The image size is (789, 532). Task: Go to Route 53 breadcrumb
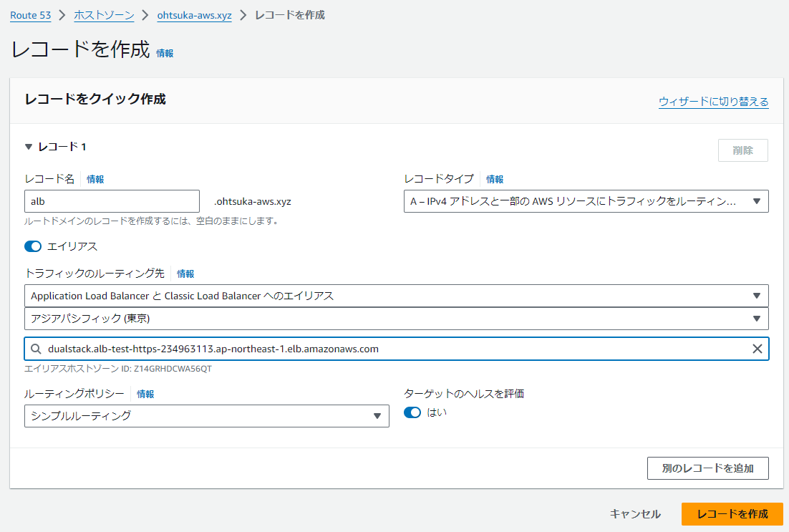coord(31,15)
